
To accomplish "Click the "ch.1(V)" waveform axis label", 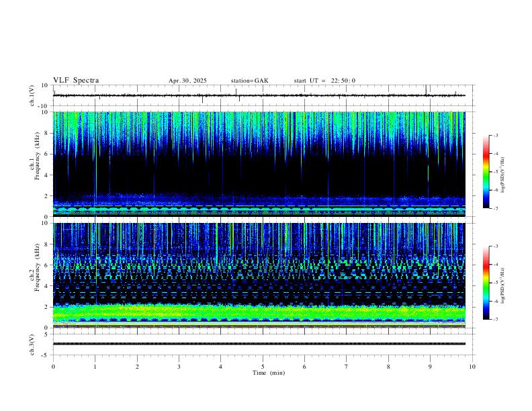I will pos(32,95).
